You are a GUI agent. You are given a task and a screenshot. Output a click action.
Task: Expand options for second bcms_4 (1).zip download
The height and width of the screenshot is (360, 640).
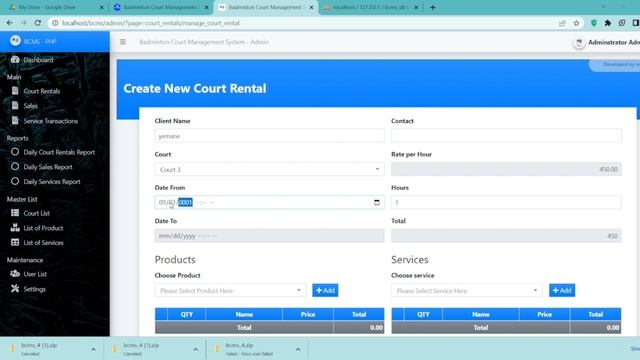pyautogui.click(x=196, y=349)
